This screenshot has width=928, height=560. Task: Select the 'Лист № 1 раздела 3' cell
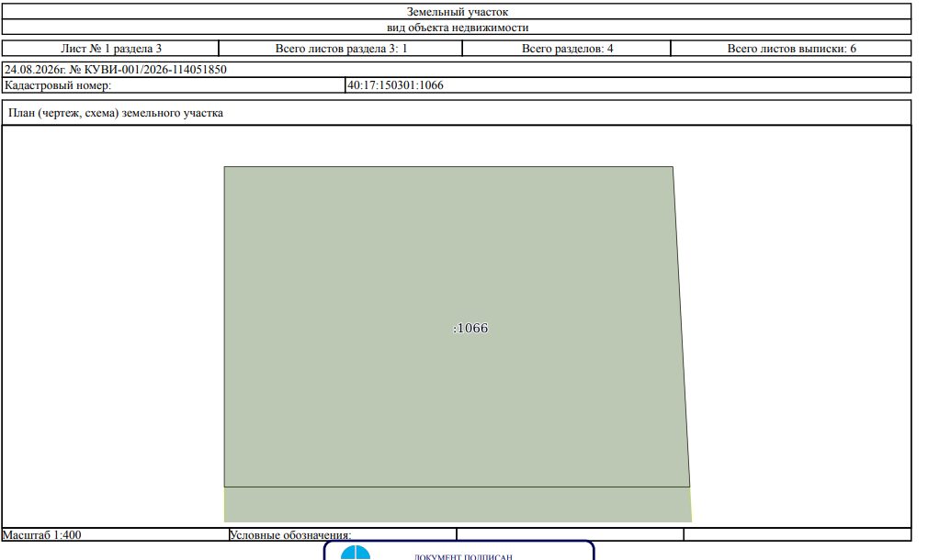click(x=110, y=49)
